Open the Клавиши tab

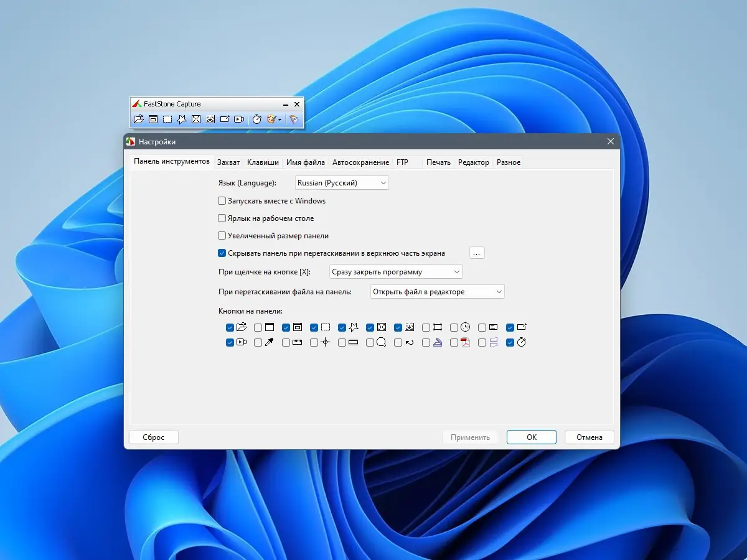(263, 162)
